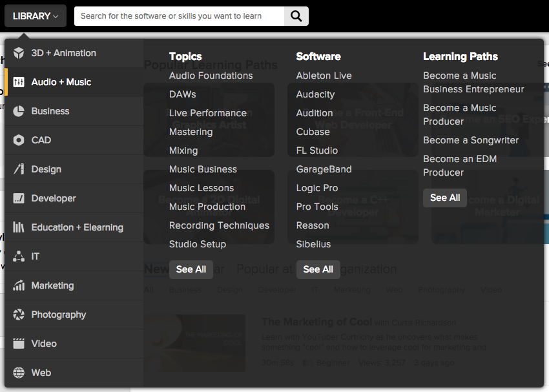Open Reason software courses

click(313, 225)
